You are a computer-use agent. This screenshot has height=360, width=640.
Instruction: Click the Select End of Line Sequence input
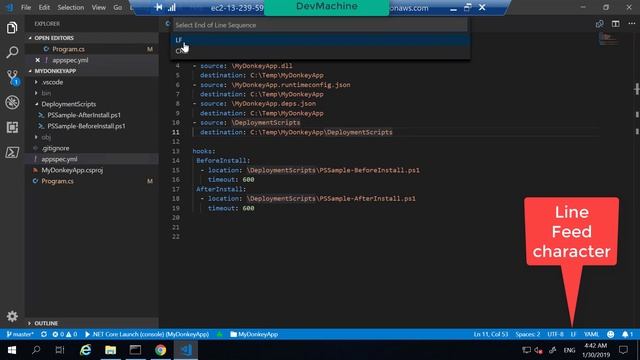(x=320, y=25)
